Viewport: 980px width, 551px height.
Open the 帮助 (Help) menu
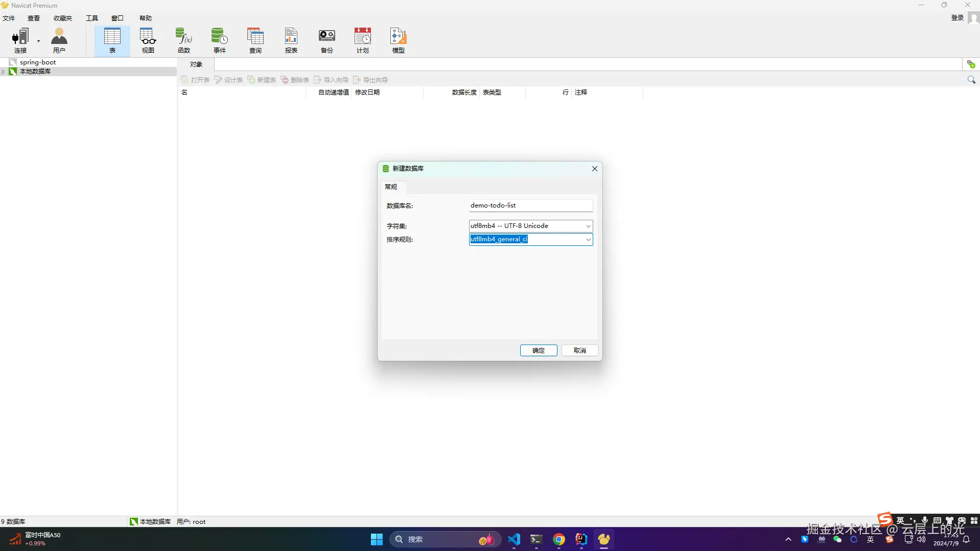(x=146, y=18)
